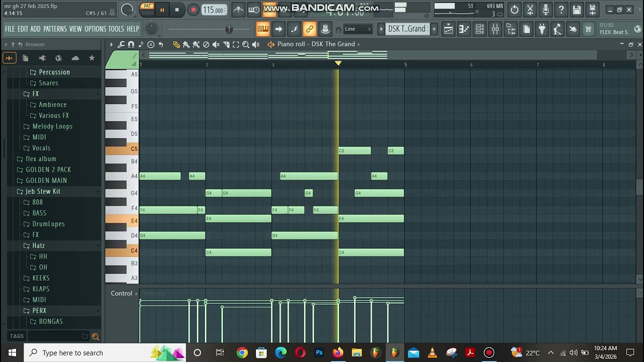
Task: Click the Save project floppy icon
Action: (577, 10)
